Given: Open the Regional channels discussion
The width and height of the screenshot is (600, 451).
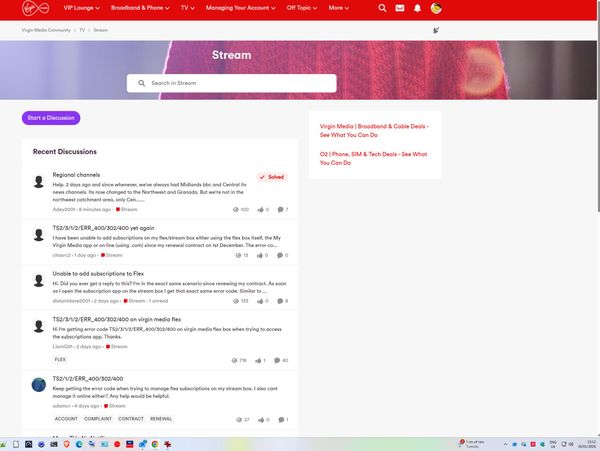Looking at the screenshot, I should point(76,175).
